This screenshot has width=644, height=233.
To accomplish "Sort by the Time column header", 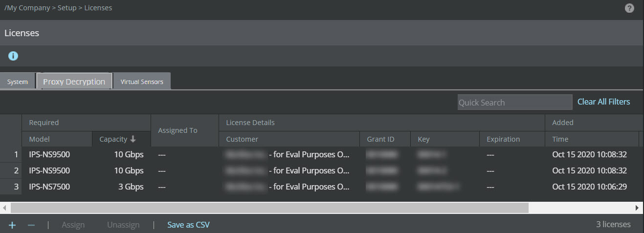I will point(592,139).
